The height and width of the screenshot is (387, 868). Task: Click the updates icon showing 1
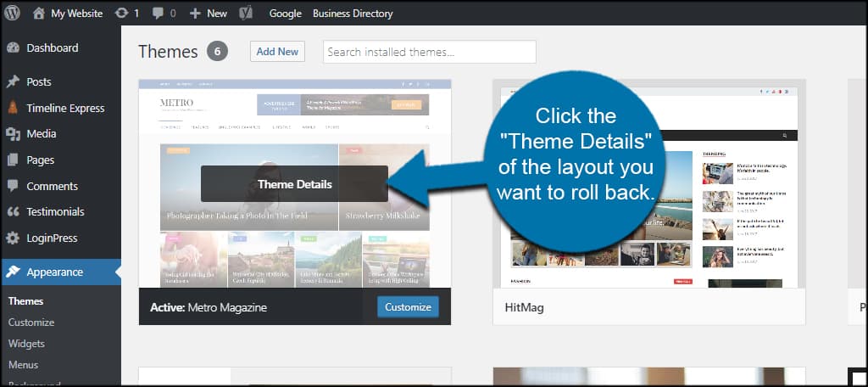coord(127,14)
